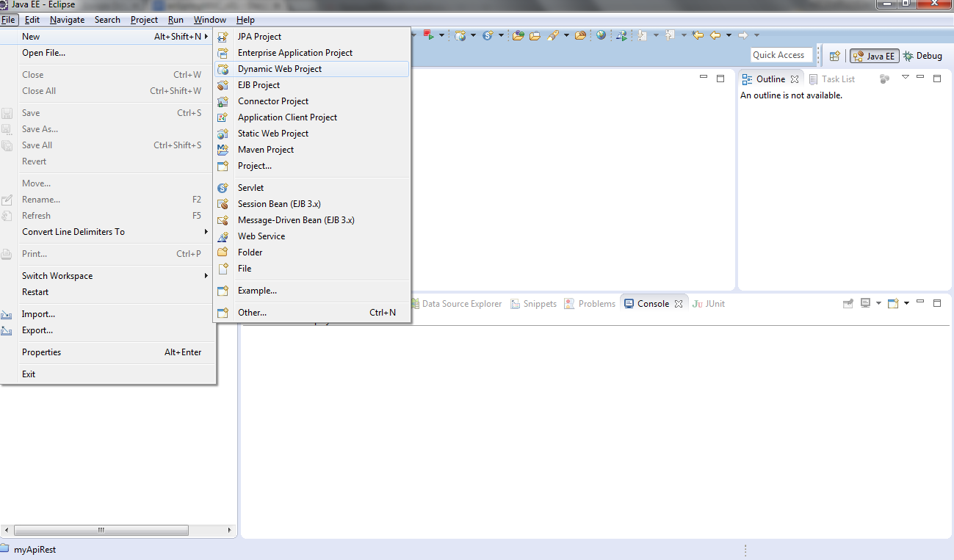Image resolution: width=954 pixels, height=560 pixels.
Task: Click the Servlet icon in the submenu
Action: pyautogui.click(x=223, y=188)
